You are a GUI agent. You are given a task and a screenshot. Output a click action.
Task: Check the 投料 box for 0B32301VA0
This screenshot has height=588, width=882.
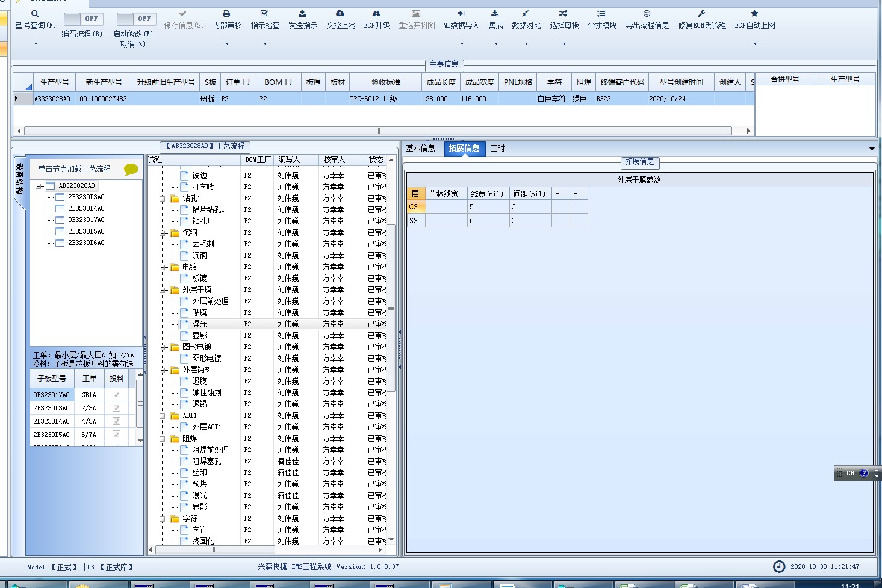(116, 395)
